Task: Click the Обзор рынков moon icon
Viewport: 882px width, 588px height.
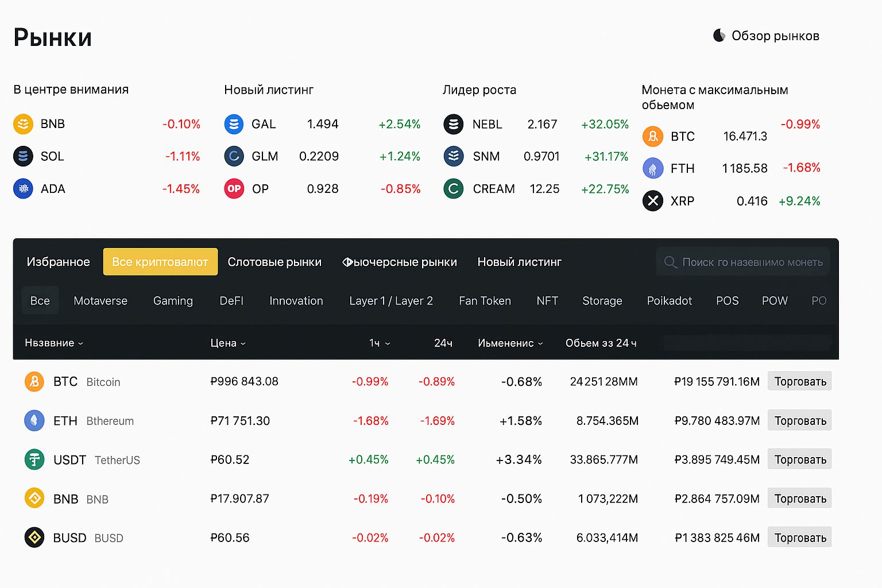Action: coord(719,36)
